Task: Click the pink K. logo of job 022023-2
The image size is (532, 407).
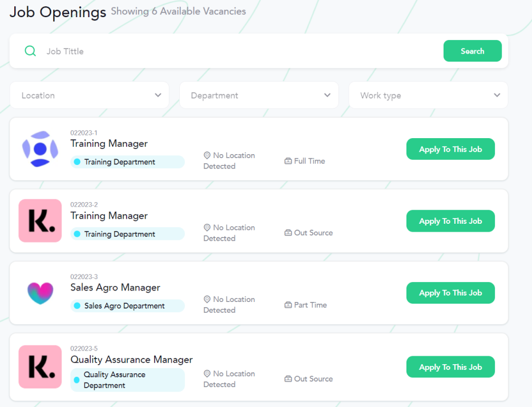Action: [40, 221]
